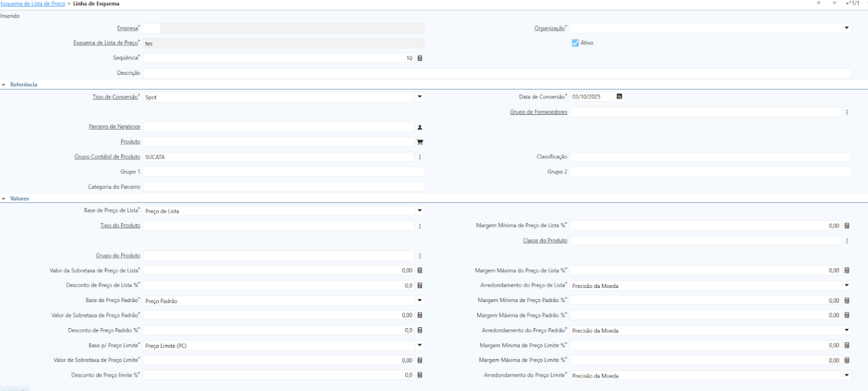Go back to Esquema de Lista de Preço breadcrumb
This screenshot has height=391, width=868.
32,4
